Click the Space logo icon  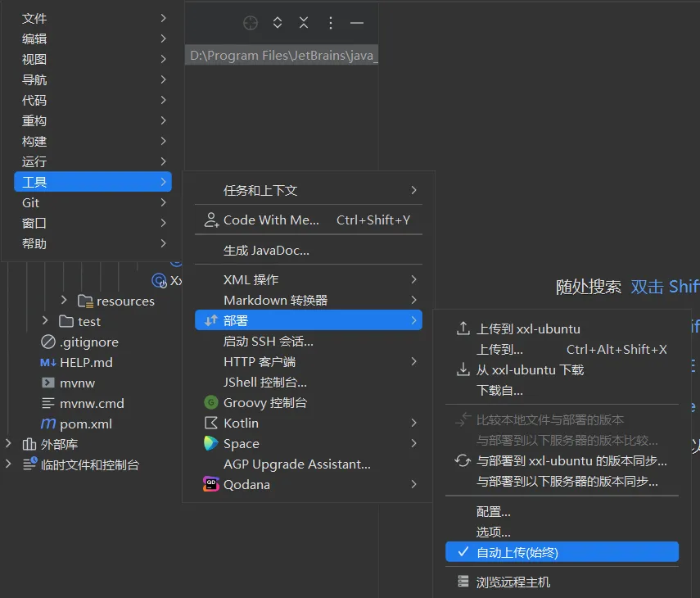click(210, 443)
